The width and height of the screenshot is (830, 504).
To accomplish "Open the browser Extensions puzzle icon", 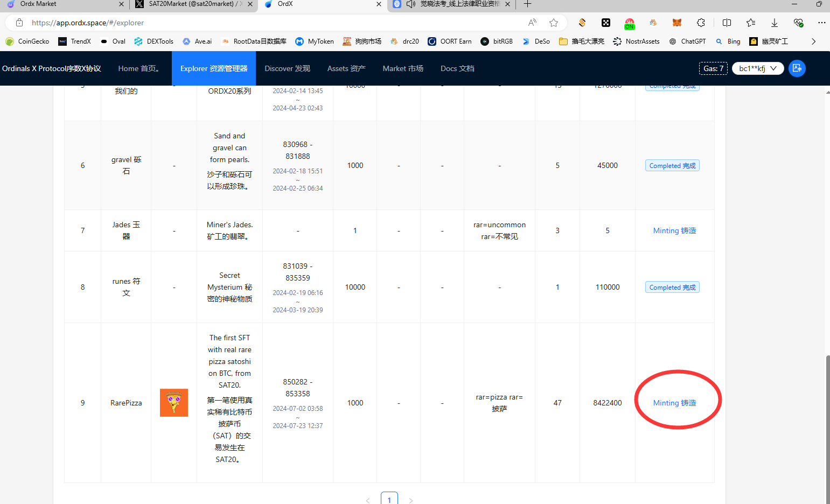I will (701, 23).
